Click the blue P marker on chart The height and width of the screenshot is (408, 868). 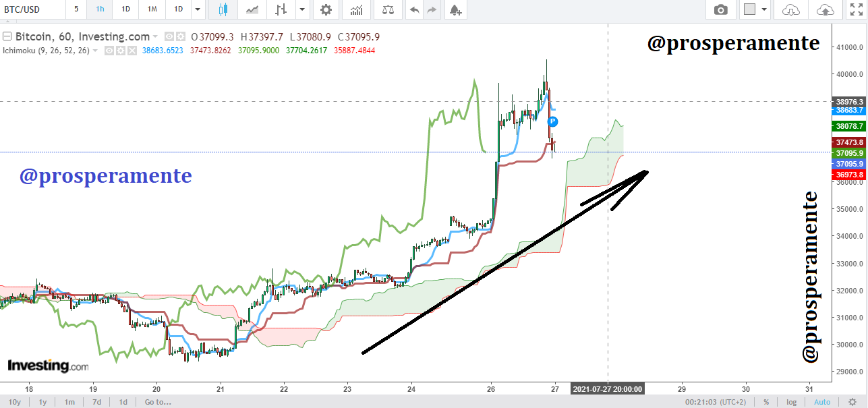point(552,121)
